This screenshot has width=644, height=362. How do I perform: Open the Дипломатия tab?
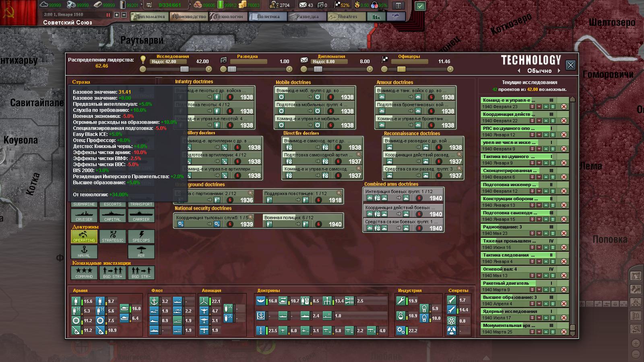pyautogui.click(x=149, y=16)
